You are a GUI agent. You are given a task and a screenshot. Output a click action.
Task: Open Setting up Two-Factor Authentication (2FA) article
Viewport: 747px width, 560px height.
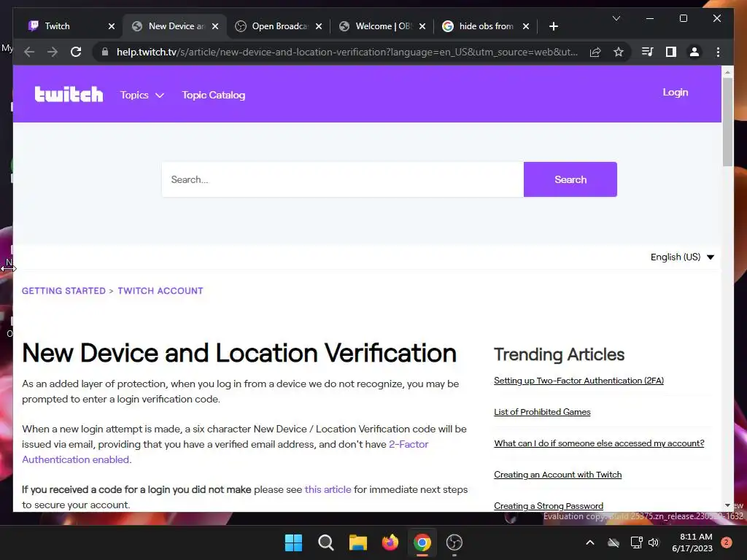pos(578,381)
